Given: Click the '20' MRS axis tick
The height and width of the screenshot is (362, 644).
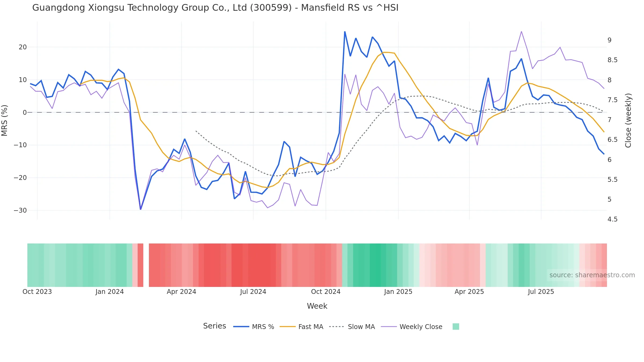Looking at the screenshot, I should pos(23,47).
